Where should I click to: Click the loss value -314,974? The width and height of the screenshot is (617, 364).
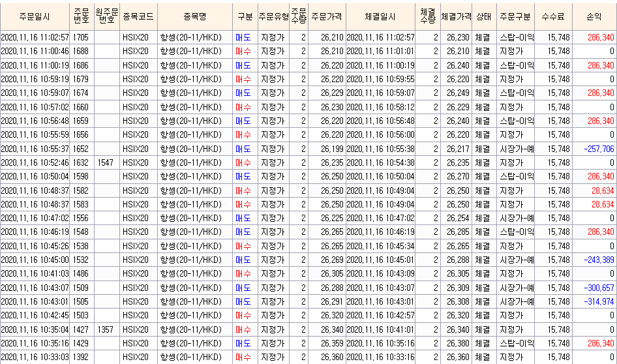[x=599, y=301]
